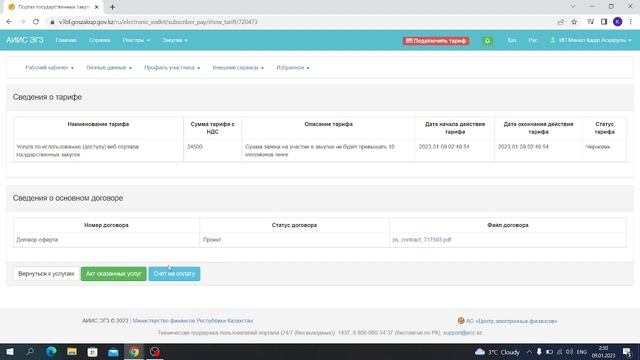This screenshot has height=360, width=640.
Task: Expand the Профиль участника menu
Action: pos(172,68)
